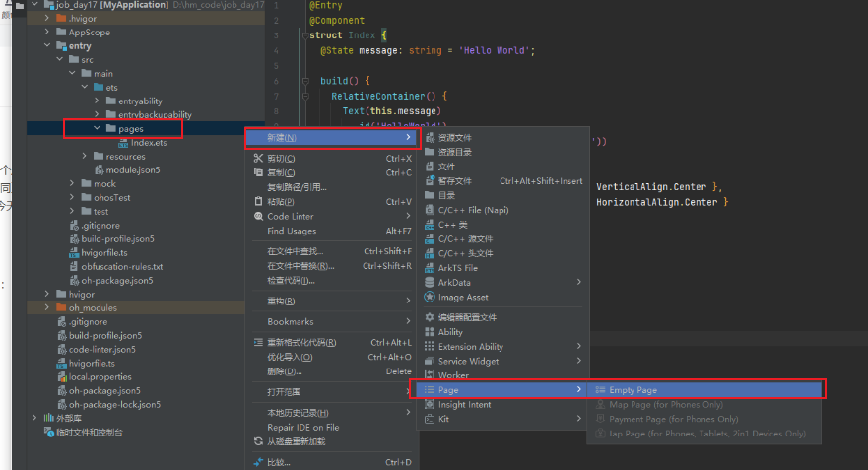Click the obfuscation-rules.txt file icon

(74, 267)
